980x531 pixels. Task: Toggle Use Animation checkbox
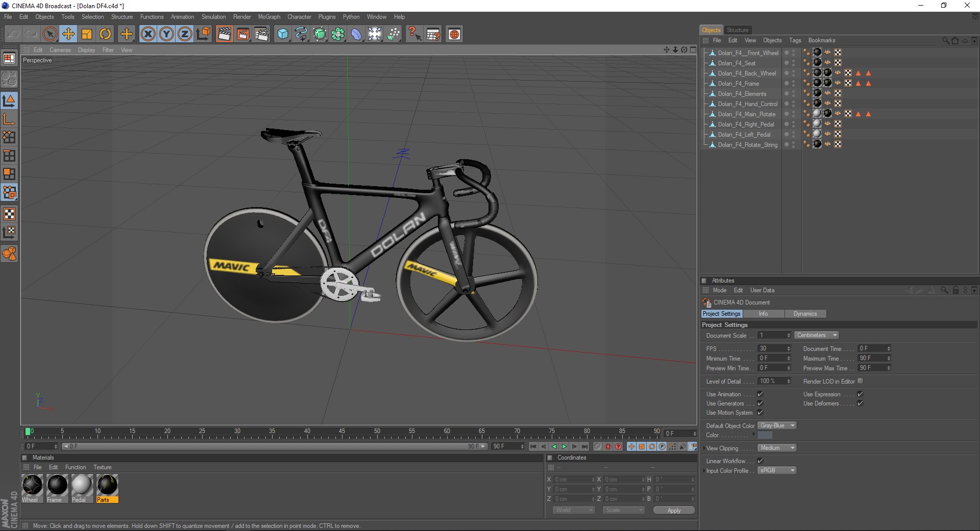(760, 394)
